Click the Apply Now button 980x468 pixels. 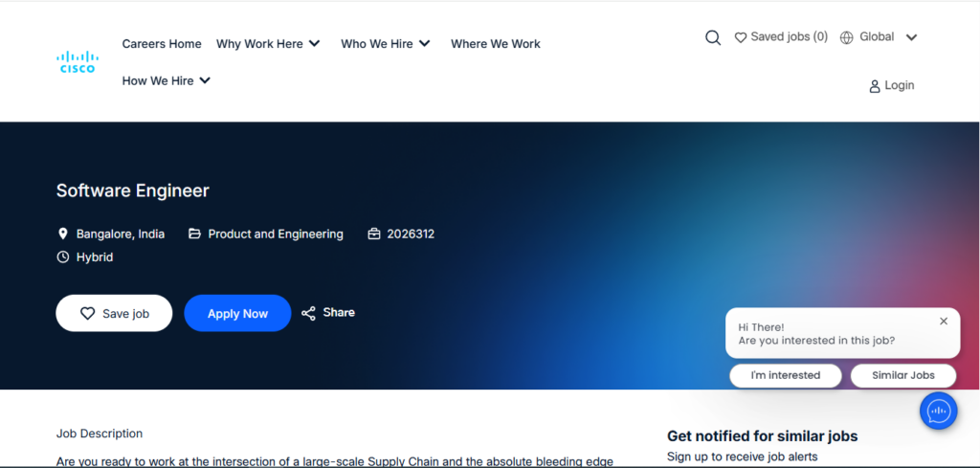coord(237,313)
